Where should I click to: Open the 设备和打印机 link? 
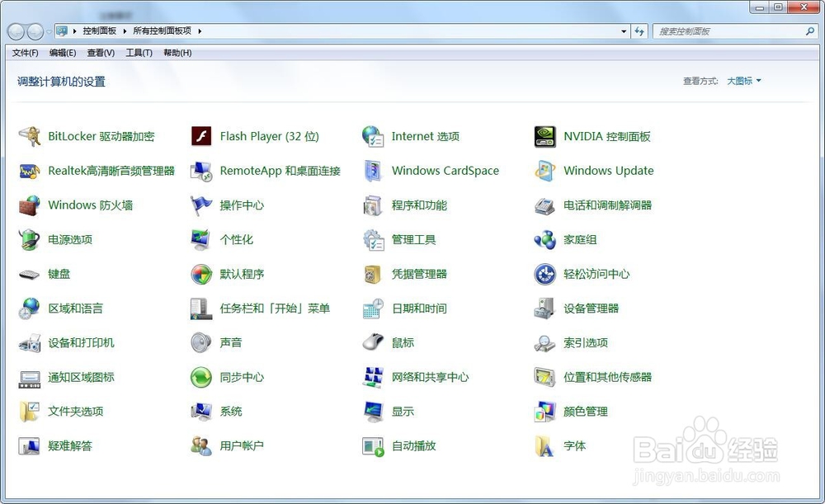click(x=81, y=343)
